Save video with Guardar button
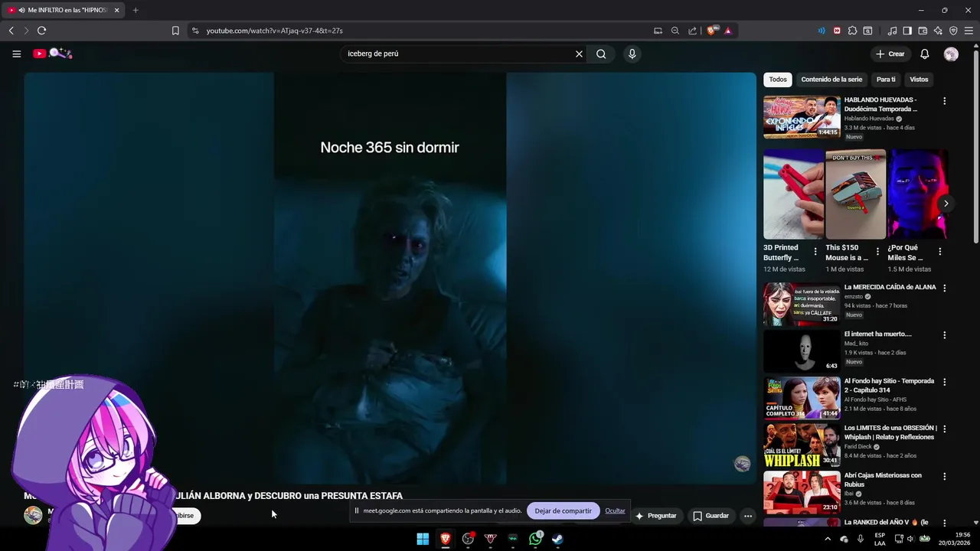 pos(710,516)
